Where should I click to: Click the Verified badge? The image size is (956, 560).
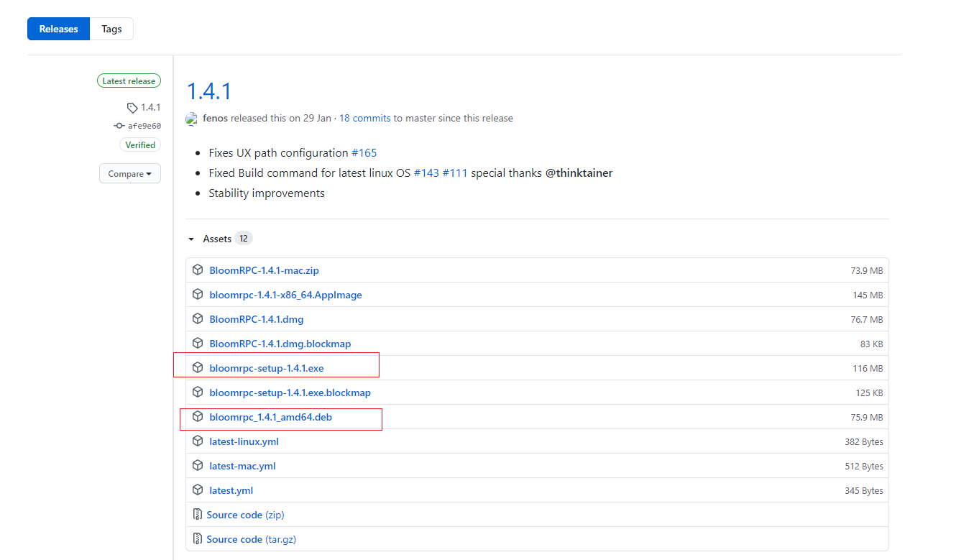[x=139, y=144]
